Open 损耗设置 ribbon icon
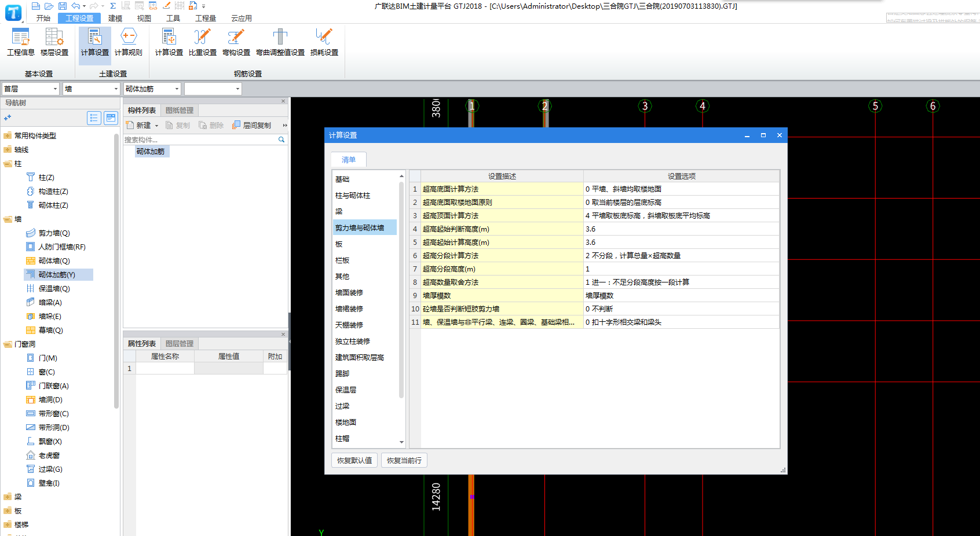980x536 pixels. click(x=324, y=42)
